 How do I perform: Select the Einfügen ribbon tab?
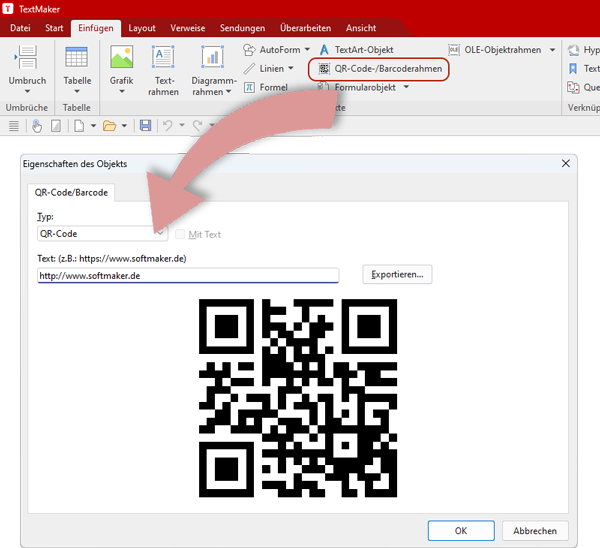pyautogui.click(x=96, y=28)
